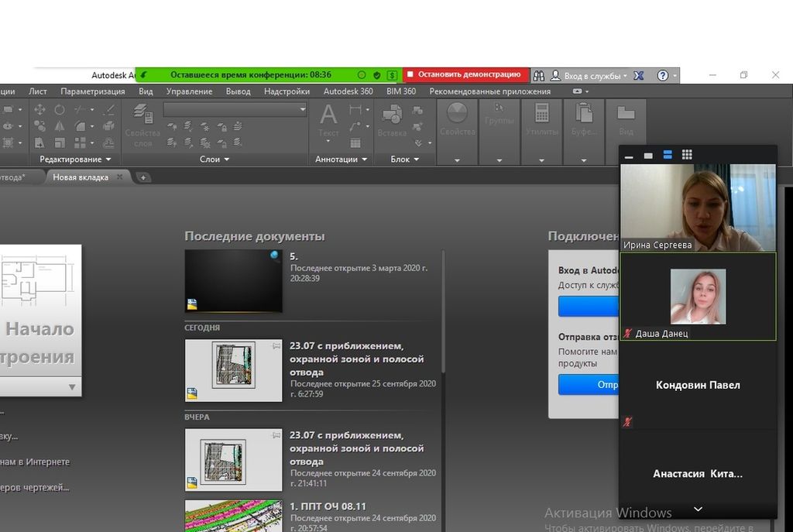Screen dimensions: 793x532
Task: Open the document 5. thumbnail
Action: pos(234,280)
